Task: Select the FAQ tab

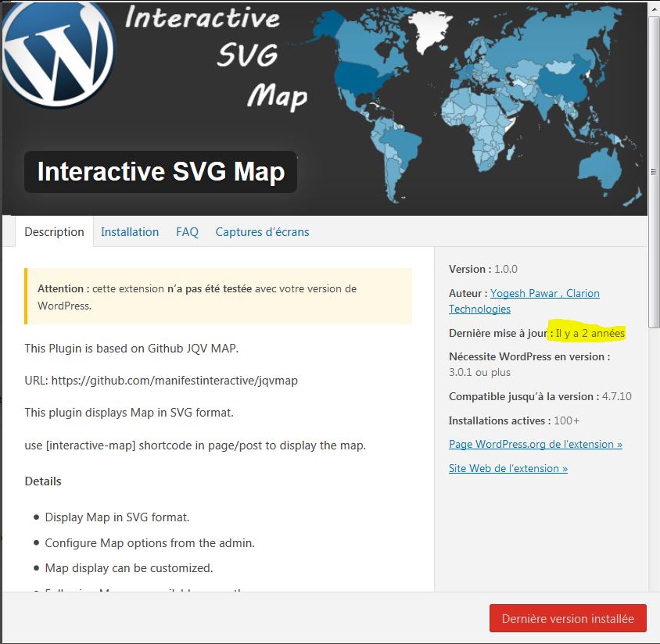Action: [187, 232]
